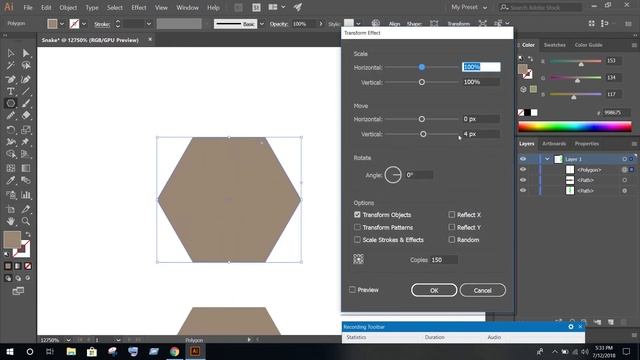Select the Magic Wand tool
This screenshot has height=360, width=640.
11,65
